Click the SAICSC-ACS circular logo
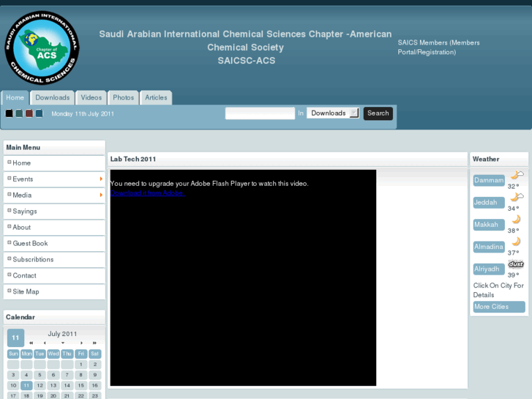This screenshot has width=532, height=399. [x=42, y=48]
